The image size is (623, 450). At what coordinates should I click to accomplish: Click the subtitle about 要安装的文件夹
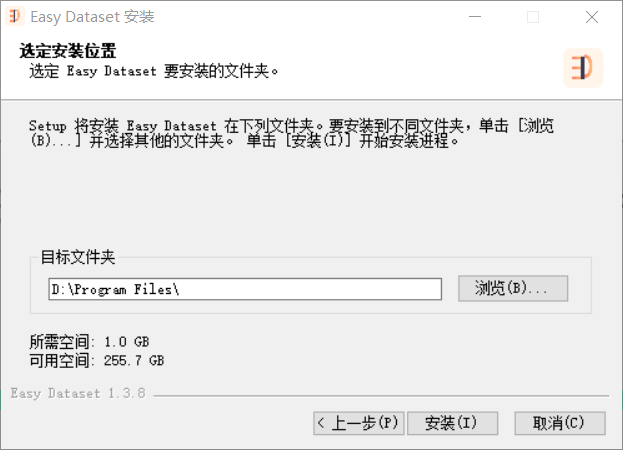pos(153,71)
